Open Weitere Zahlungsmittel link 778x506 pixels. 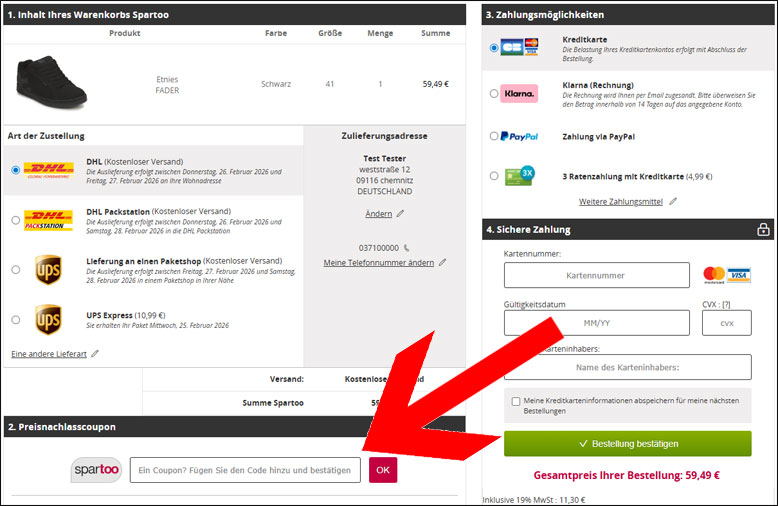pyautogui.click(x=621, y=201)
